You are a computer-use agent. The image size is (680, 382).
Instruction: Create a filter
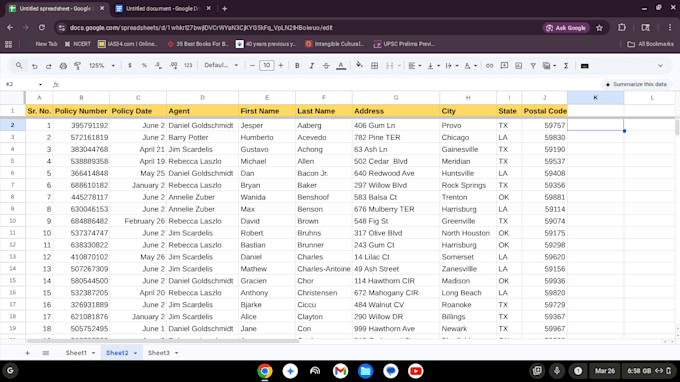(x=533, y=66)
